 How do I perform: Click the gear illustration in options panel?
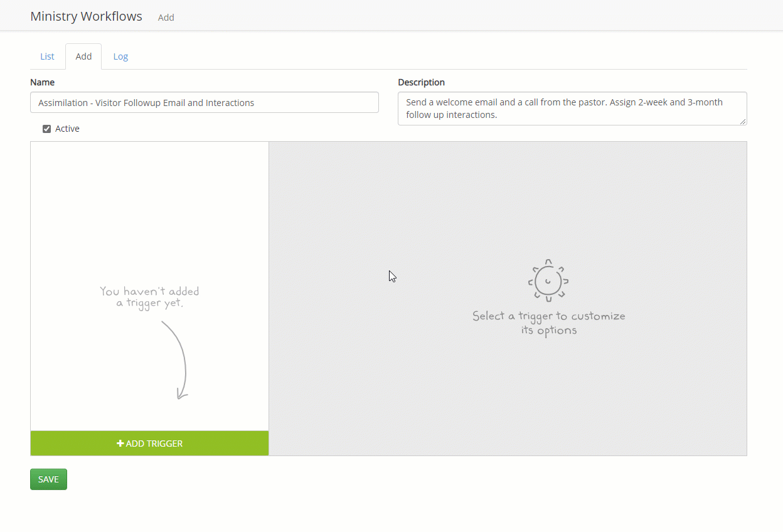[548, 280]
